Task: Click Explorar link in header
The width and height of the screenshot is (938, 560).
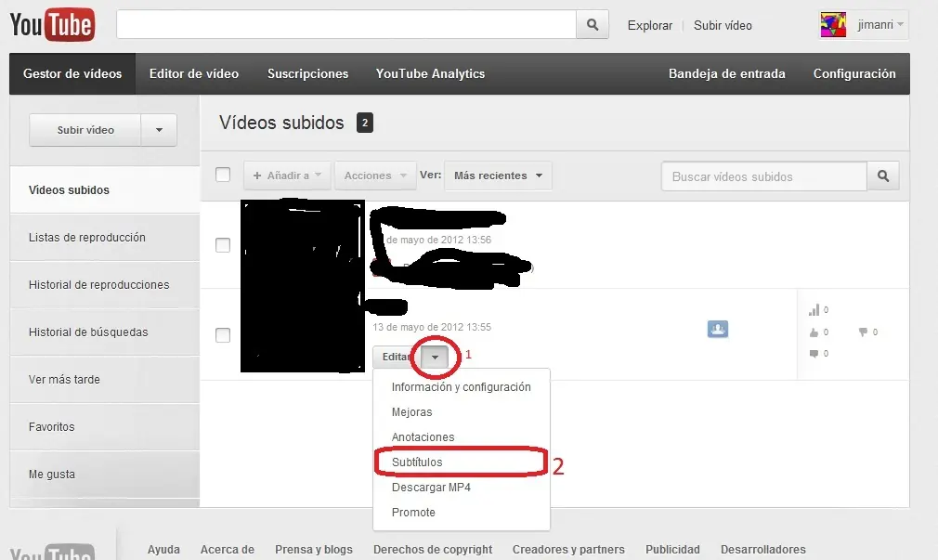Action: [x=650, y=25]
